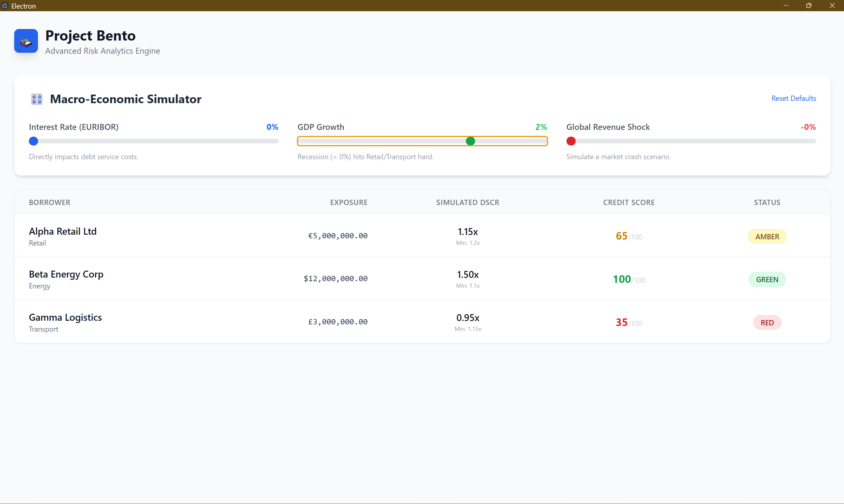The image size is (844, 504).
Task: Click the SIMULATED DSCR column header
Action: (468, 202)
